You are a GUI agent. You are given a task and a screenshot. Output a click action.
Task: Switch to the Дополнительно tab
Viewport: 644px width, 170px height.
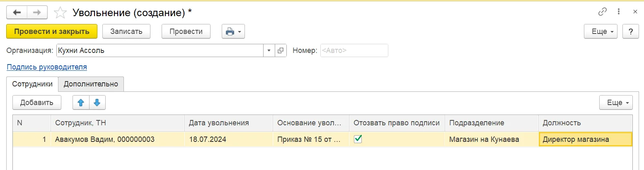tap(91, 84)
